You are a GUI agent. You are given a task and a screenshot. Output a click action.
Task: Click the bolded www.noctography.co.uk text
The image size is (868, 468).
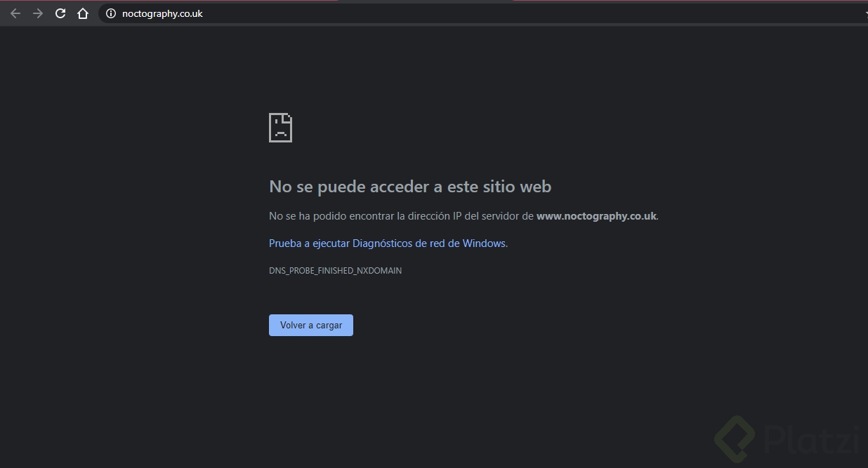596,215
